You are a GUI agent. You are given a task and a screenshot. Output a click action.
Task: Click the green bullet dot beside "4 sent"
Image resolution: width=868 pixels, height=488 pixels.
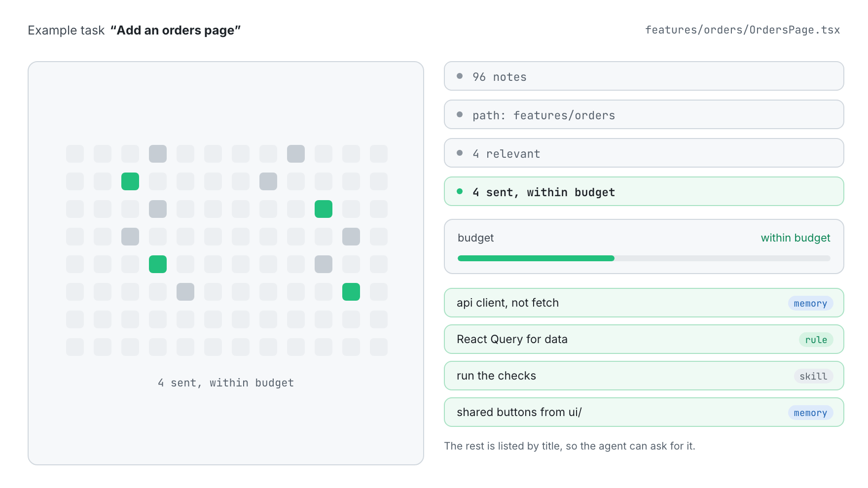[460, 191]
